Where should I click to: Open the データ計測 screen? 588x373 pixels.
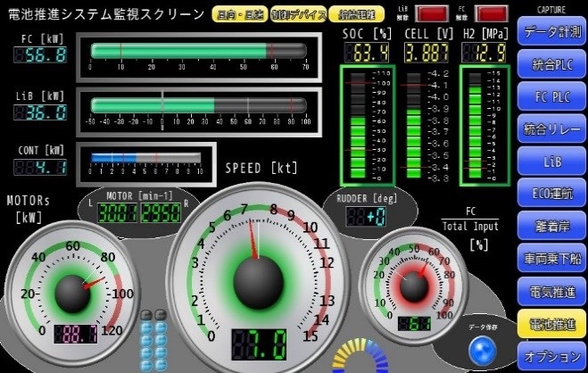pyautogui.click(x=550, y=31)
